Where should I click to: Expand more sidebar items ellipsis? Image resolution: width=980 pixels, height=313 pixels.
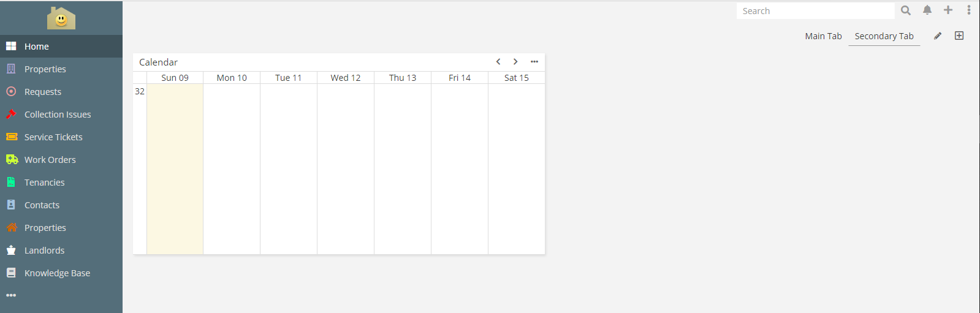pos(11,295)
